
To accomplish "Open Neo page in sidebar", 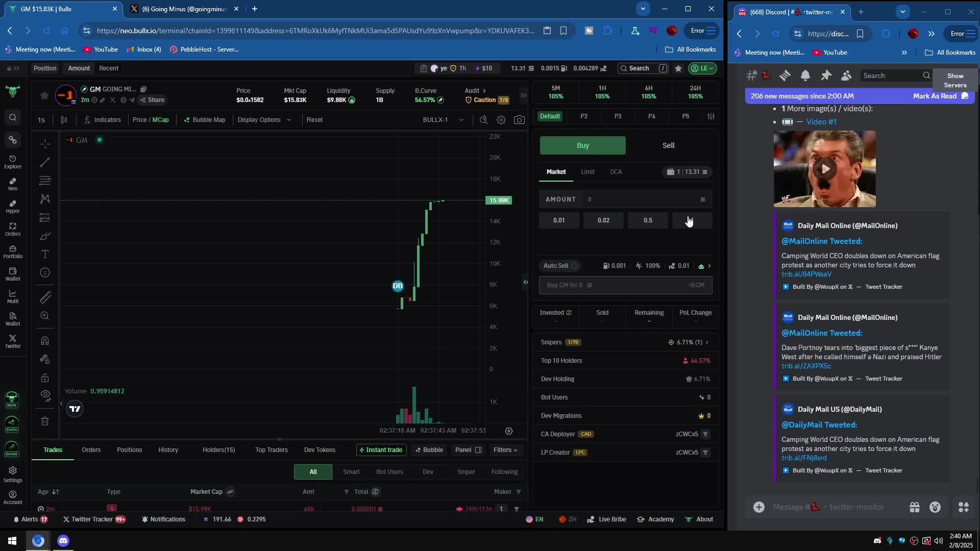I will pyautogui.click(x=13, y=184).
